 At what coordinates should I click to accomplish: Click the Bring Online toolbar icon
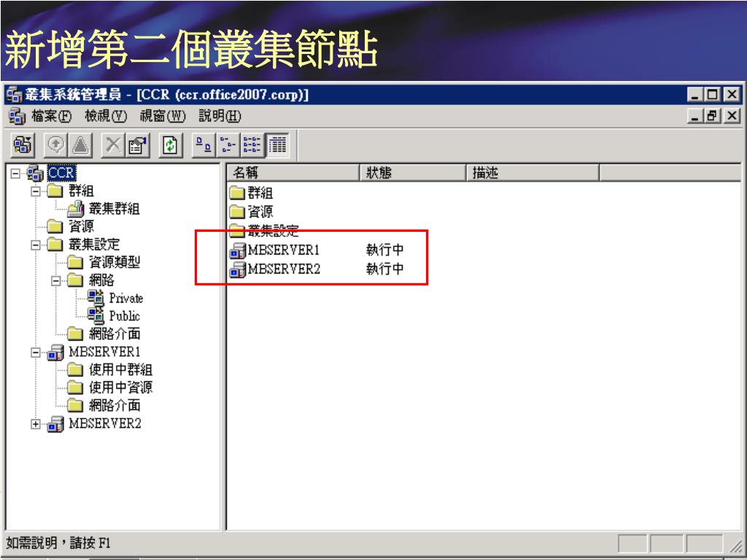[55, 145]
